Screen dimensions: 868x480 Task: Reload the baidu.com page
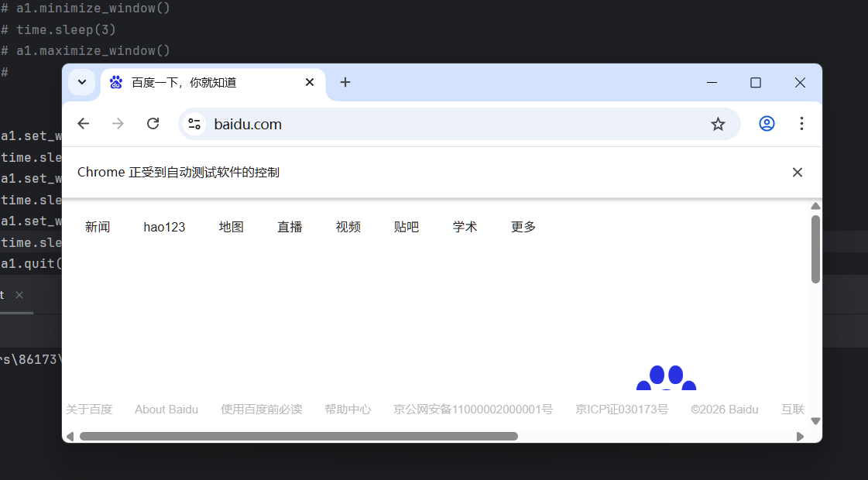click(153, 123)
